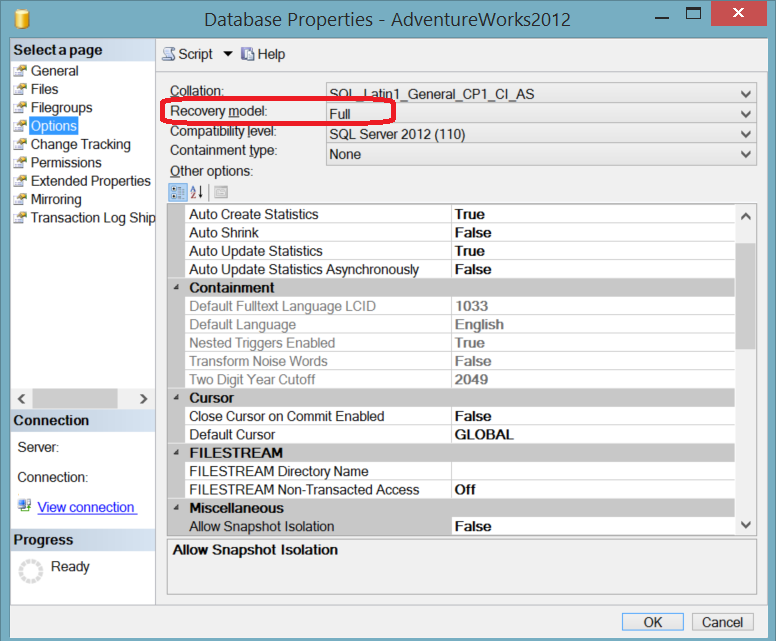777x641 pixels.
Task: Open the Files page
Action: (x=45, y=89)
